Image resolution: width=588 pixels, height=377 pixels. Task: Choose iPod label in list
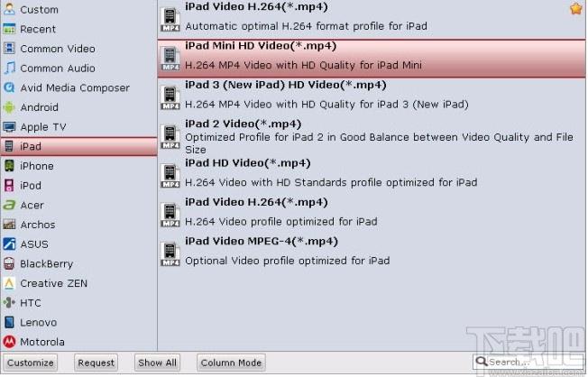(31, 185)
